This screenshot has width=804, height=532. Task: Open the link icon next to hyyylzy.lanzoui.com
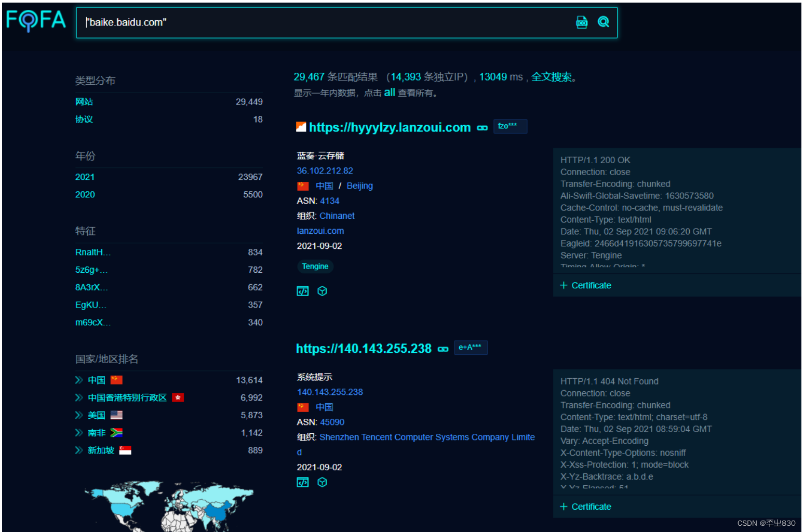[x=483, y=128]
